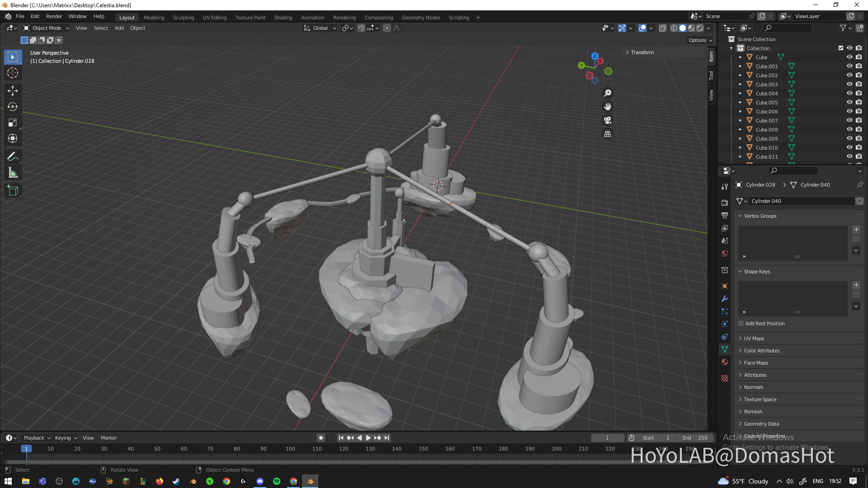868x488 pixels.
Task: Open the Physics Properties tab
Action: pyautogui.click(x=724, y=324)
